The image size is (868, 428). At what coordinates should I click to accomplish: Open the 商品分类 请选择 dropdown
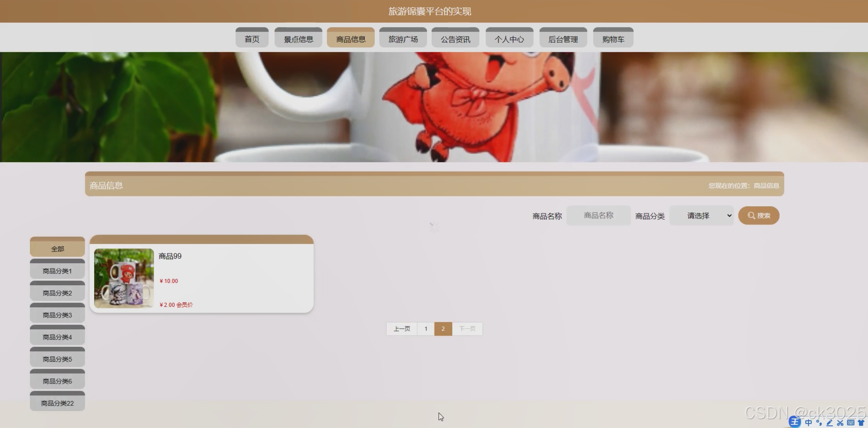coord(701,216)
